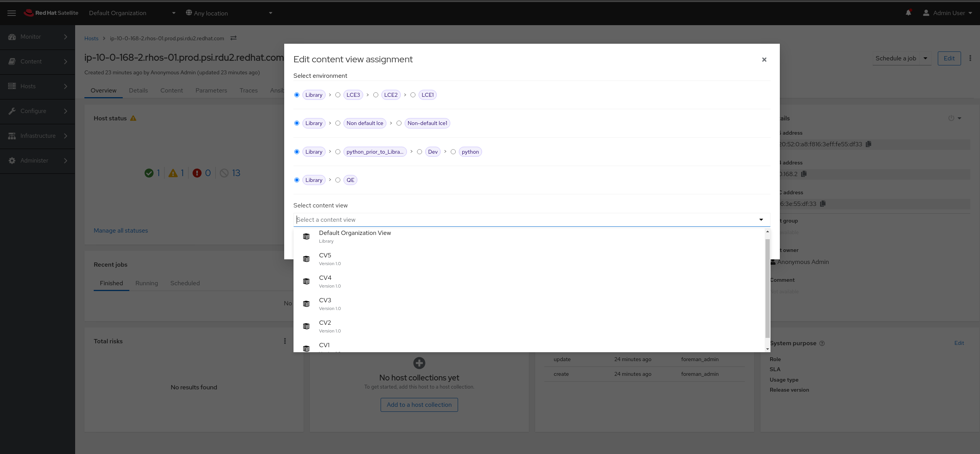Copy the IPv6 address with clipboard icon
Screen dimensions: 980x454
click(868, 144)
